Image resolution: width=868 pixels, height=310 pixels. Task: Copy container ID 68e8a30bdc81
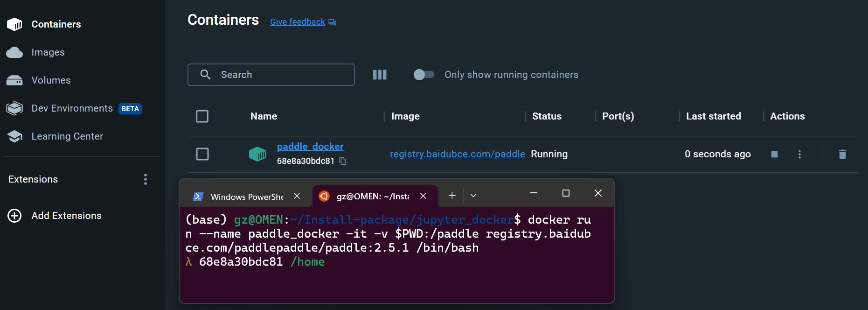(343, 161)
